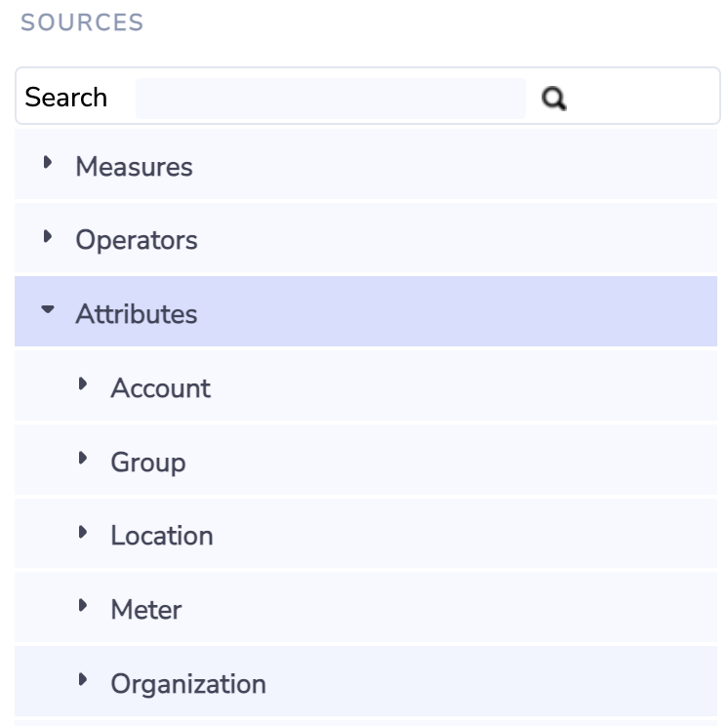The height and width of the screenshot is (726, 728).
Task: Choose the Account attribute label
Action: pyautogui.click(x=161, y=387)
